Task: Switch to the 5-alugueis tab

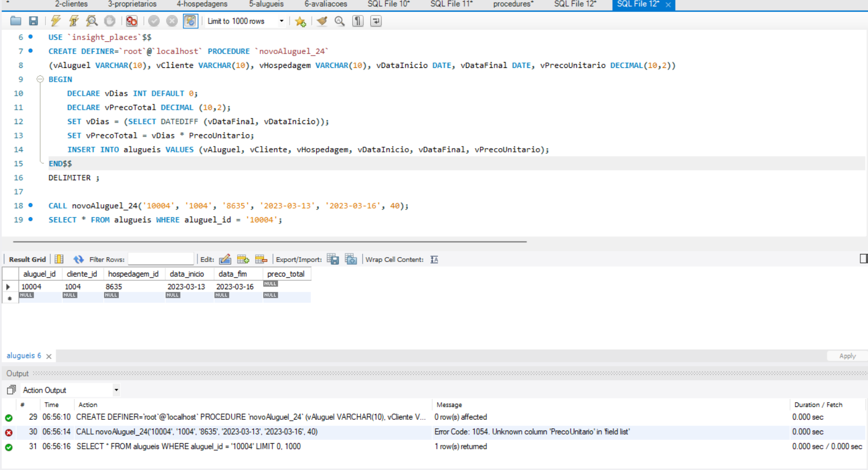Action: click(x=266, y=4)
